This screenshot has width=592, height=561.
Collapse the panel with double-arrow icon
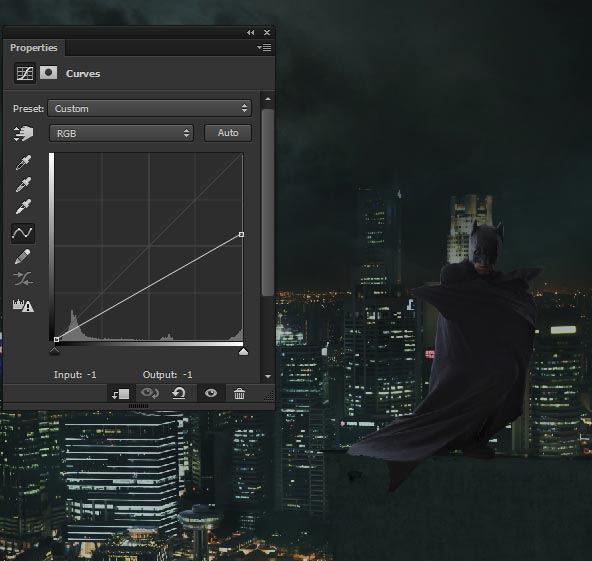tap(250, 33)
